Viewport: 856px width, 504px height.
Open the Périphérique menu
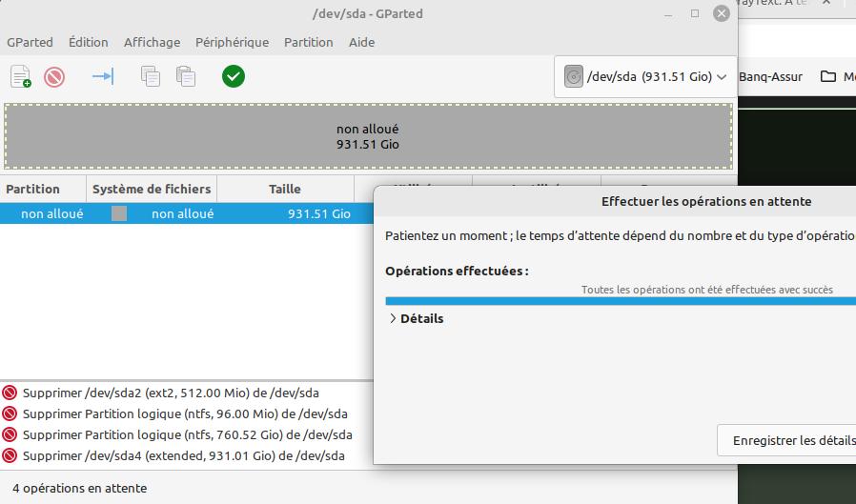click(x=232, y=42)
